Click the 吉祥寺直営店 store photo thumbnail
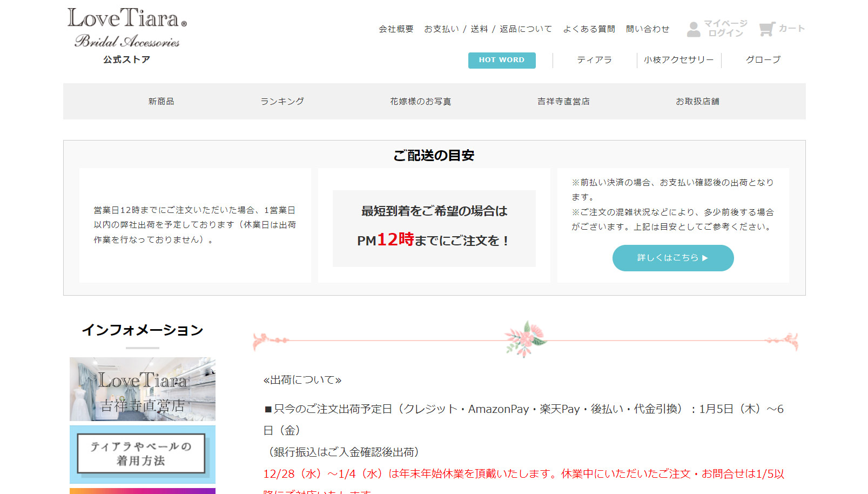Viewport: 868px width, 494px height. coord(142,389)
